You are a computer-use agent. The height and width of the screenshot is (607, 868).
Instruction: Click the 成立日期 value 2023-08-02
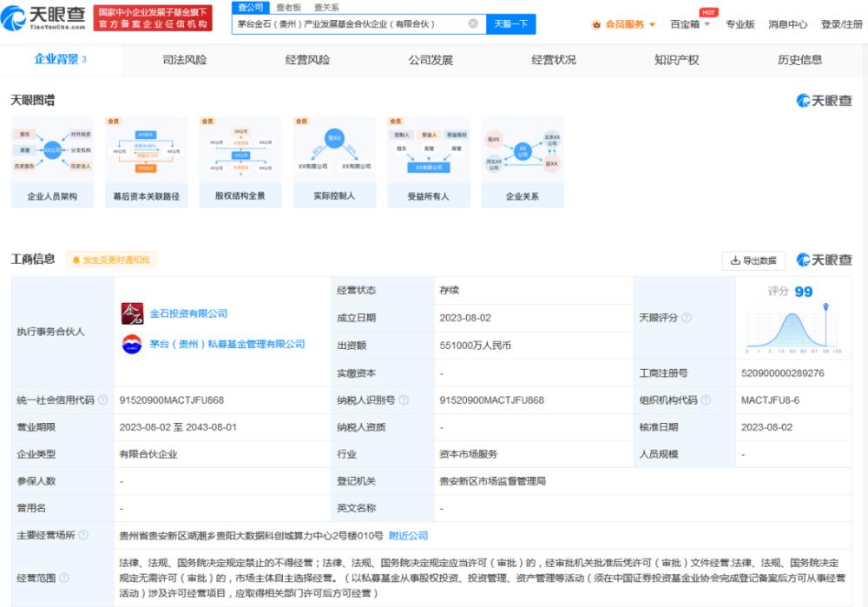click(465, 318)
